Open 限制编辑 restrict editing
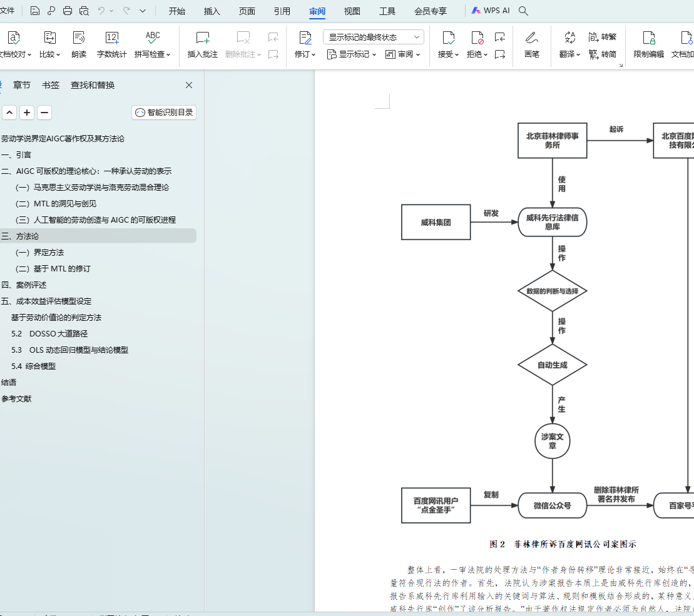Image resolution: width=694 pixels, height=616 pixels. [649, 44]
